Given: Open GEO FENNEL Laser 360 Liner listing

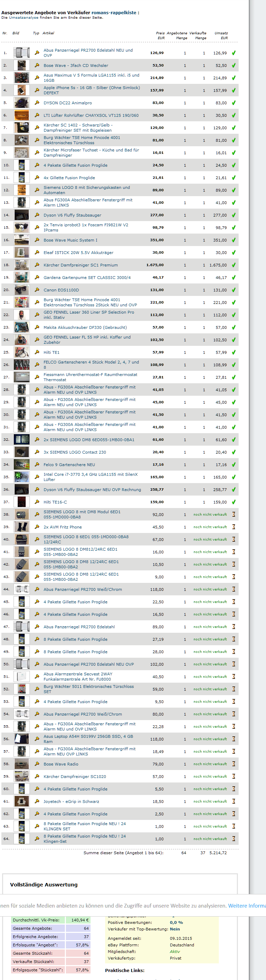Looking at the screenshot, I should click(89, 315).
